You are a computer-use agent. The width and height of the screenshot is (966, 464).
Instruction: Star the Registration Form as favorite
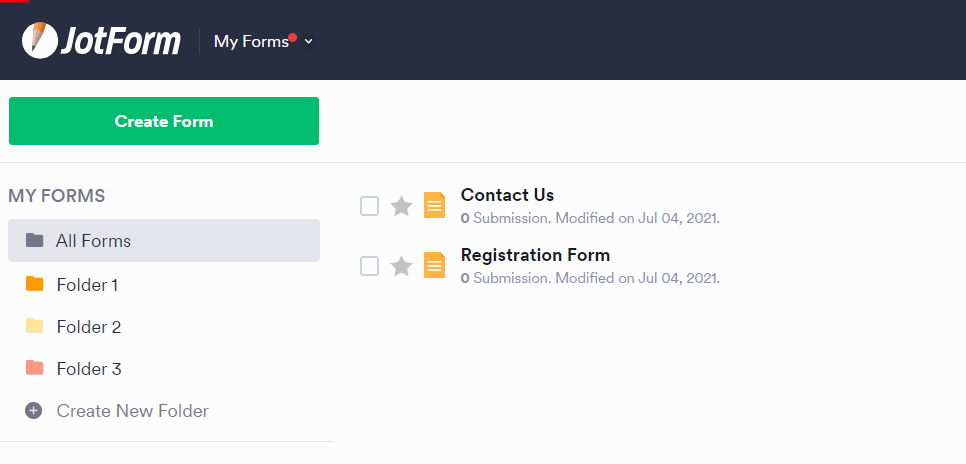pos(401,266)
